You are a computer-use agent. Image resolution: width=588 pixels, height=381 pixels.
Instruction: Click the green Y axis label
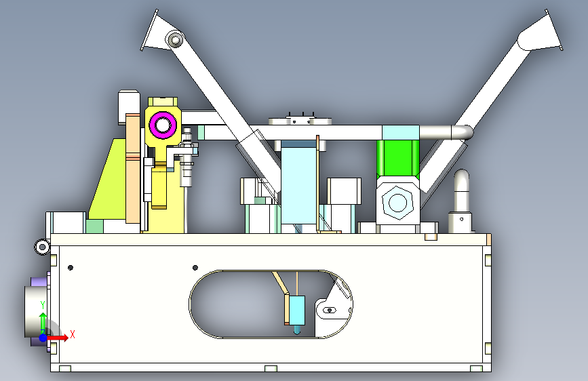(x=42, y=305)
